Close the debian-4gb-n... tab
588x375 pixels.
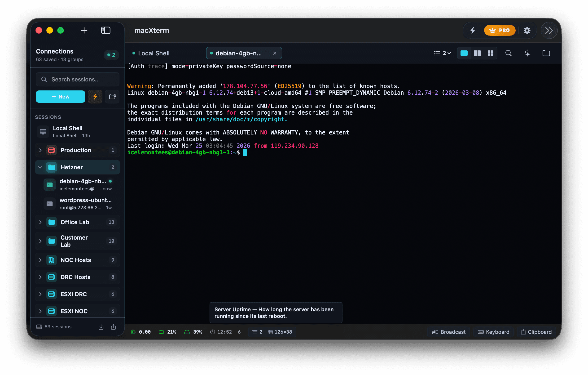tap(274, 53)
